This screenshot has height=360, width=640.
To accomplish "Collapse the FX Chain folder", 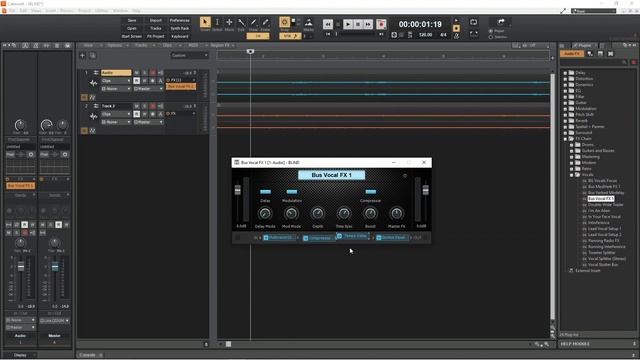I will pos(566,139).
